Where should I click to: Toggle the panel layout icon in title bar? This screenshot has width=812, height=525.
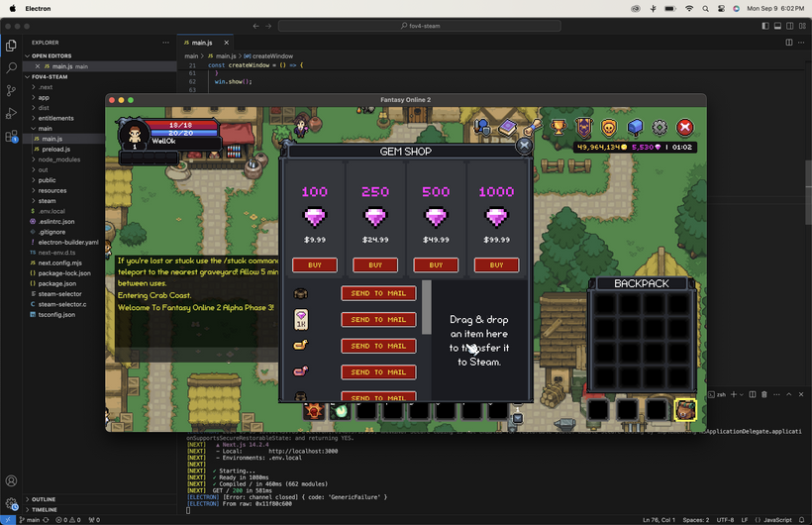point(777,26)
